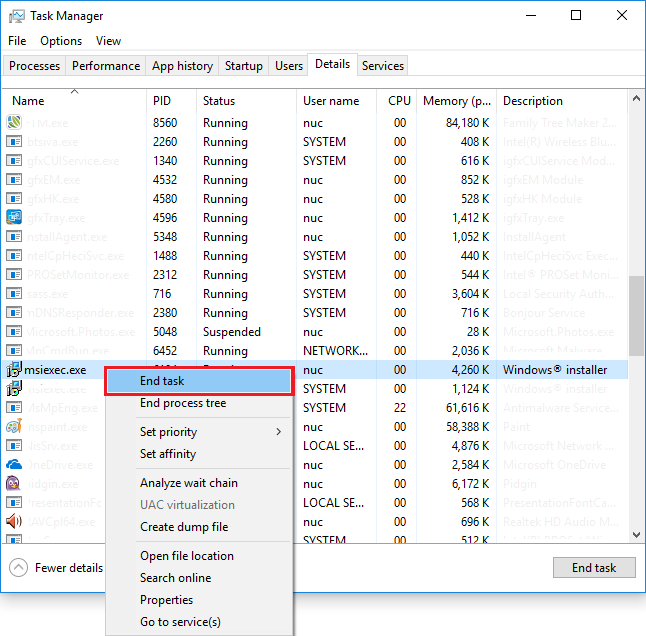The height and width of the screenshot is (636, 646).
Task: Switch to the App history tab
Action: 182,66
